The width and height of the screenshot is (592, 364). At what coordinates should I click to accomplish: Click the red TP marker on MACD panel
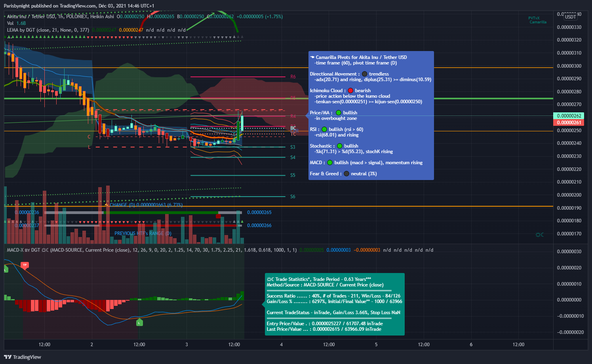tap(25, 265)
